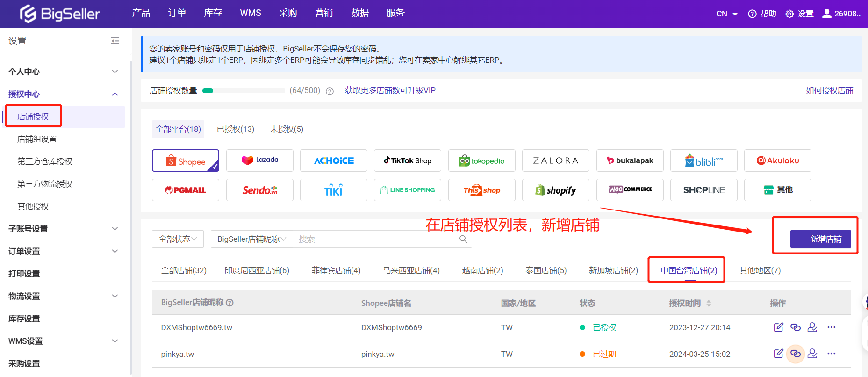Select the Blibli platform card
This screenshot has width=868, height=377.
(704, 160)
